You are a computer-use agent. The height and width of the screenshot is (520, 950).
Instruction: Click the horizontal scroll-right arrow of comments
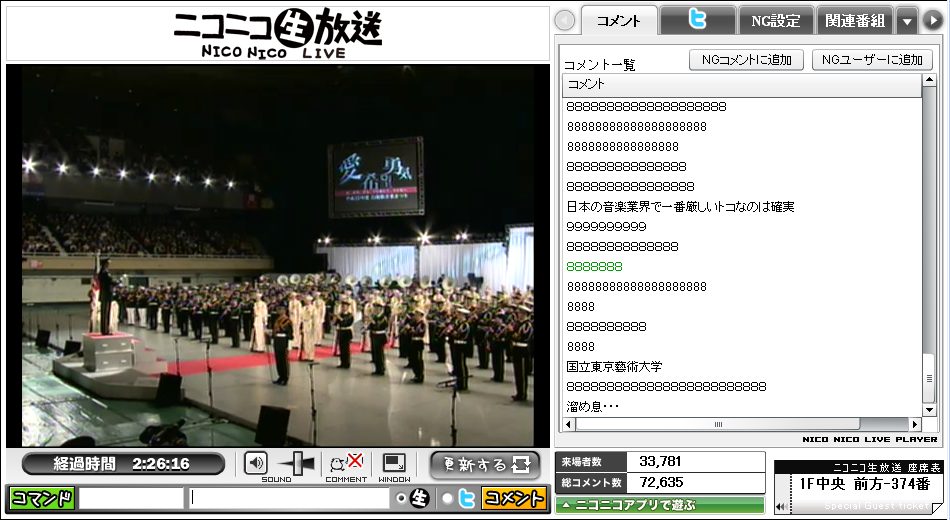click(915, 424)
